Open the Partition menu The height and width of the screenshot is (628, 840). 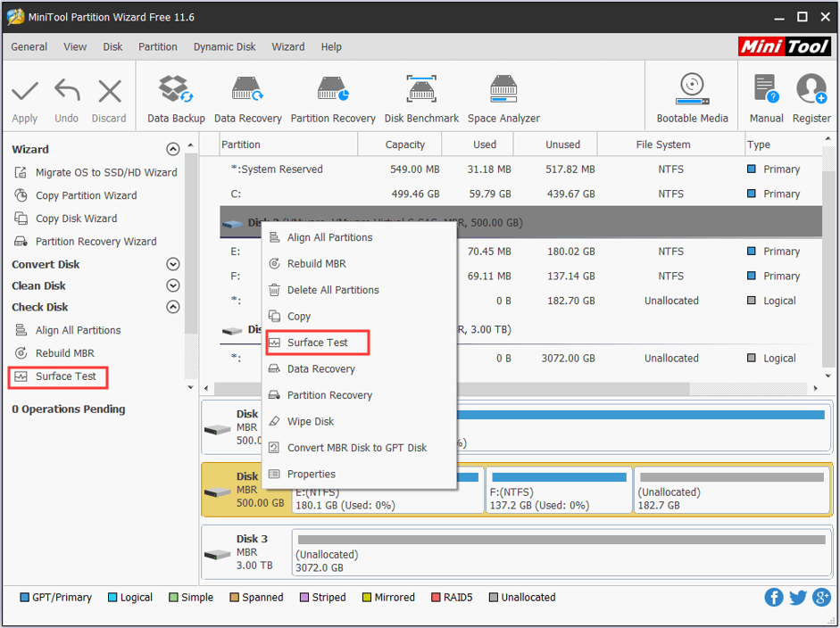(157, 47)
